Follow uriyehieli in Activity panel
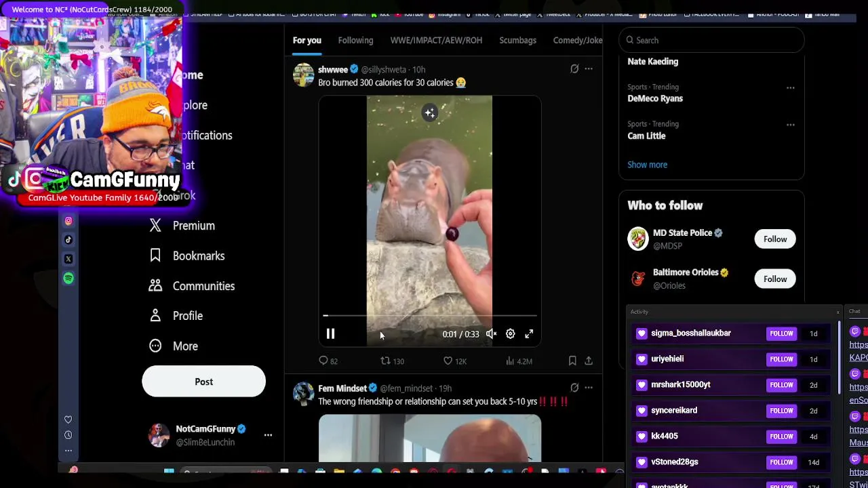The height and width of the screenshot is (488, 868). click(781, 359)
